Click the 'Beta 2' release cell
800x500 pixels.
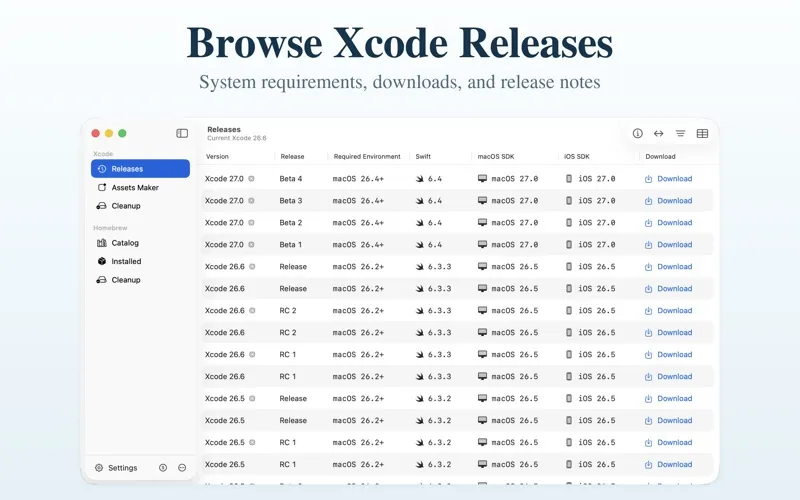coord(291,222)
